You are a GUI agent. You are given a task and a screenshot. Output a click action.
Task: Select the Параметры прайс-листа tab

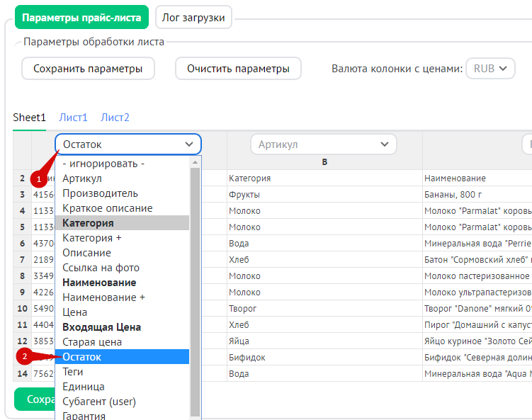click(81, 18)
